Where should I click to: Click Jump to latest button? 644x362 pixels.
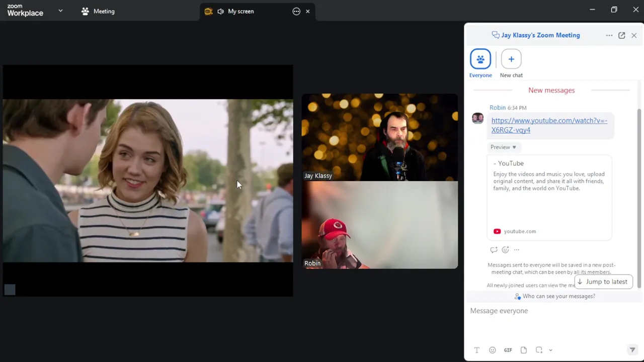click(x=603, y=282)
